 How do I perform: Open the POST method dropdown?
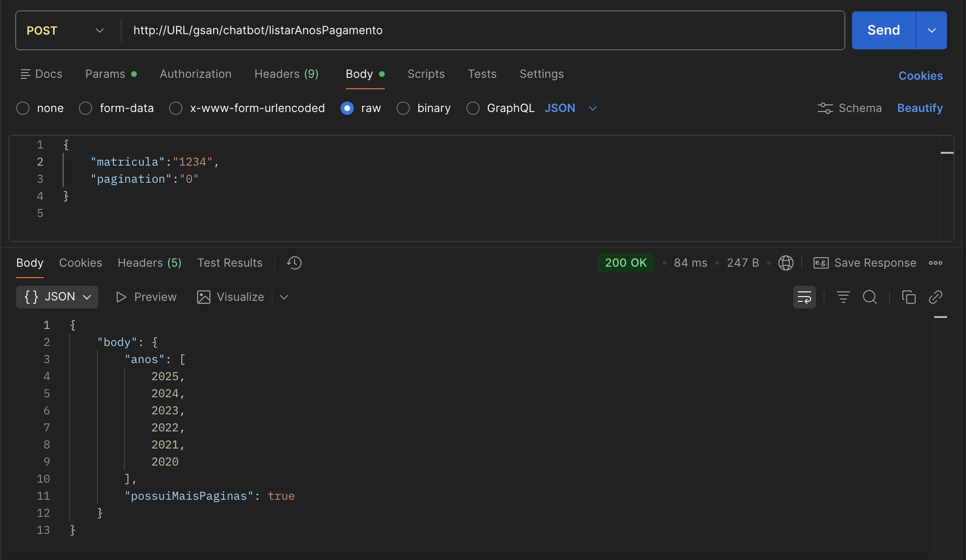pyautogui.click(x=65, y=30)
